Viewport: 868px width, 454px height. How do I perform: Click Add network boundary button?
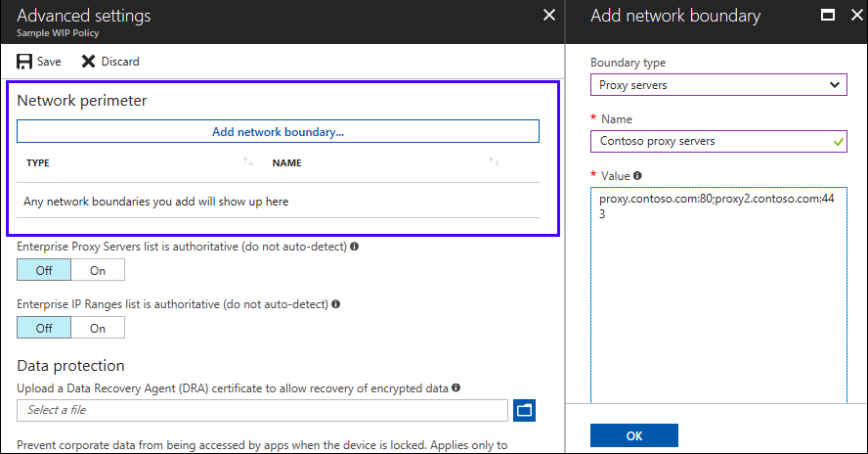[x=278, y=131]
